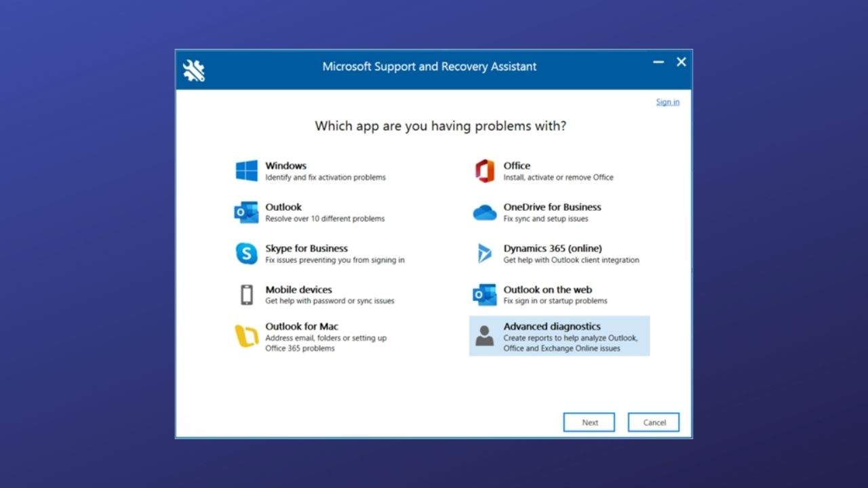This screenshot has width=868, height=488.
Task: Open the Sign in link
Action: (x=667, y=102)
